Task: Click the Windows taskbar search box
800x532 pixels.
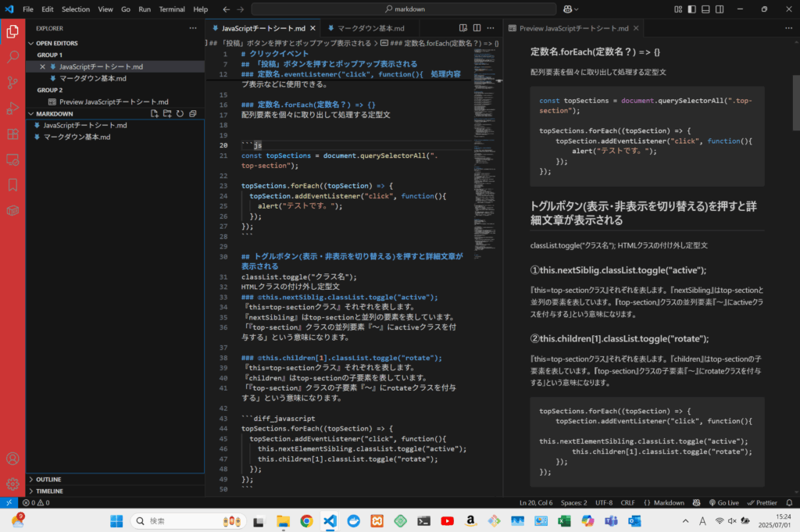Action: click(187, 521)
